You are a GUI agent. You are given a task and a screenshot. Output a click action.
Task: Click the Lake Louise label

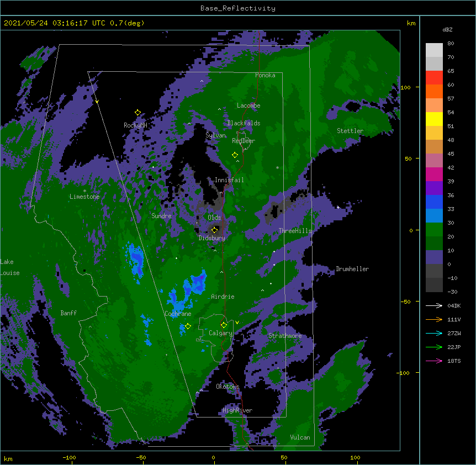point(10,267)
